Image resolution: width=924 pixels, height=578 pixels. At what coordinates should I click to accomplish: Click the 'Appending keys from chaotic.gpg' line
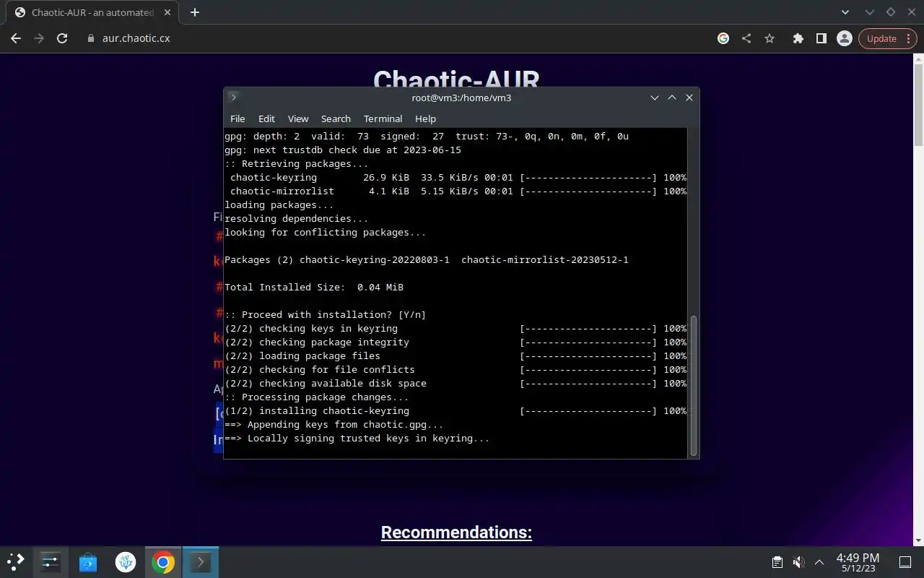tap(334, 424)
